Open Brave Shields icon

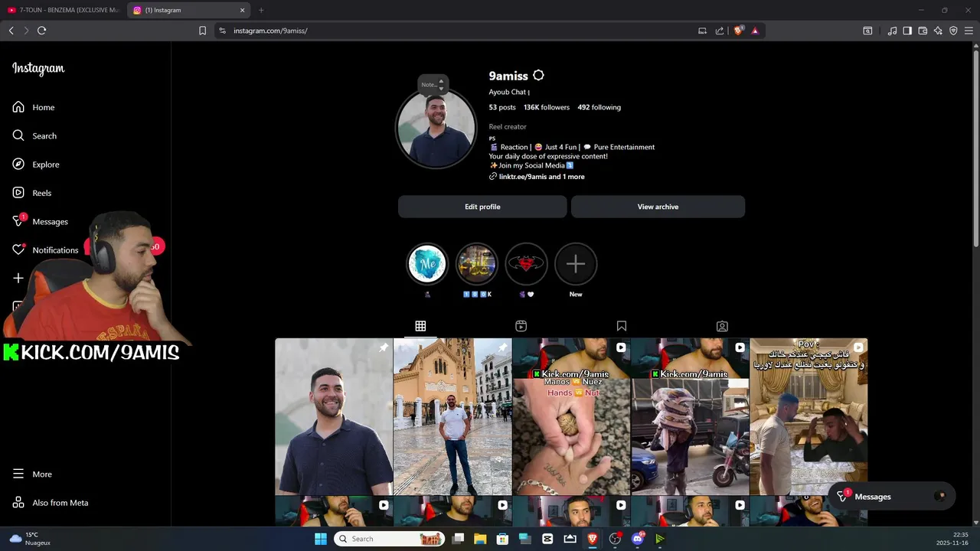click(x=739, y=31)
